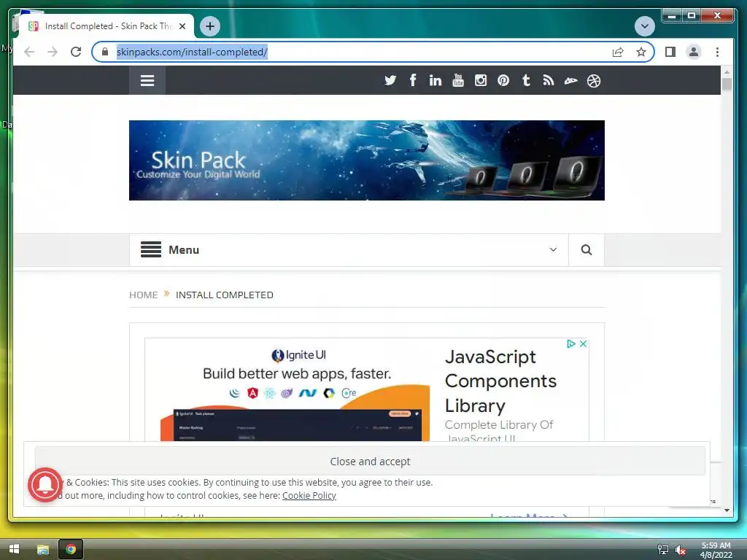Expand the Menu dropdown chevron
The width and height of the screenshot is (747, 560).
pos(553,249)
